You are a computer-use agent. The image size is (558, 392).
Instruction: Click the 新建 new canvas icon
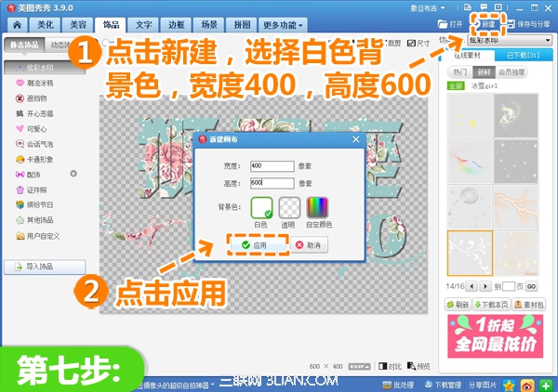[x=487, y=23]
